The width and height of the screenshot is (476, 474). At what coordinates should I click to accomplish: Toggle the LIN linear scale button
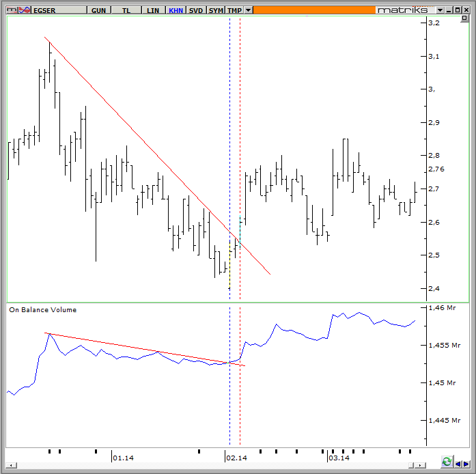pos(152,10)
